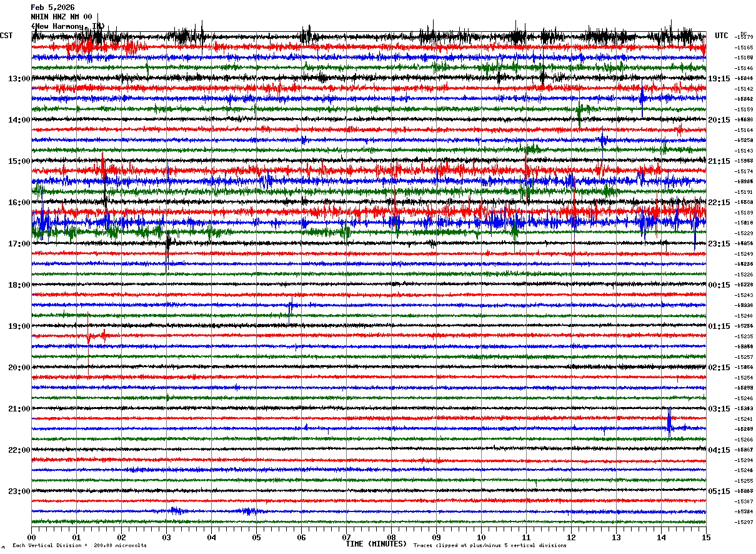
Task: Click the DC offset value -15249
Action: 744,254
